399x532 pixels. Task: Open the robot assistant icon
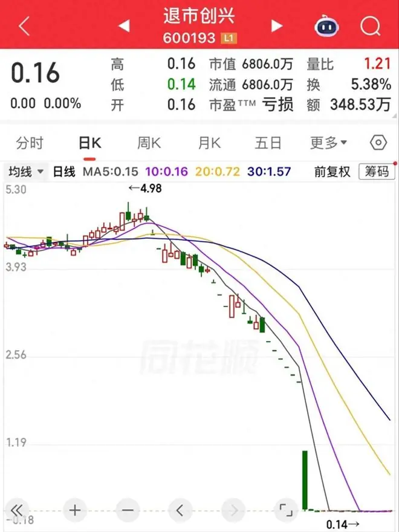click(x=326, y=26)
